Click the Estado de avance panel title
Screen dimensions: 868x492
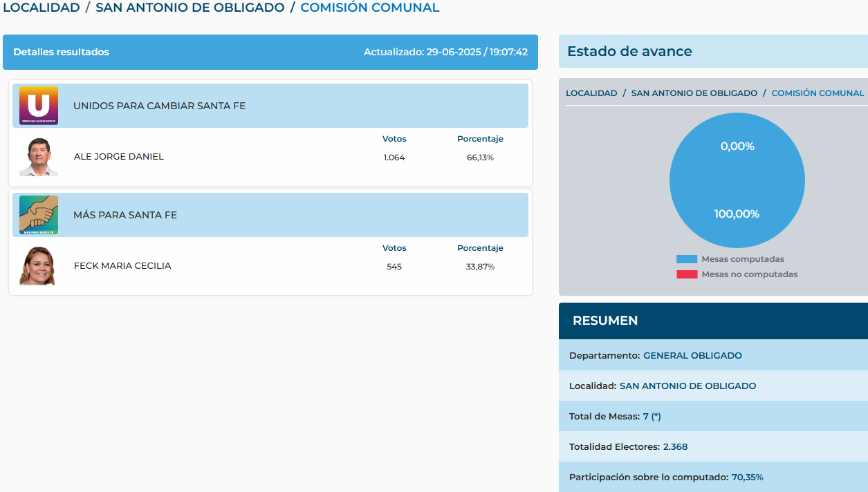pyautogui.click(x=629, y=52)
